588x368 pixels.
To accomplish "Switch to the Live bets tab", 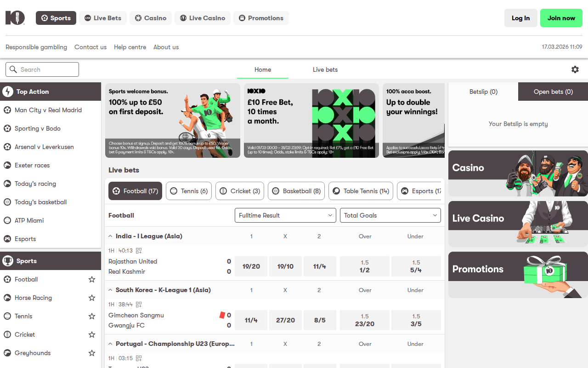I will click(x=325, y=69).
